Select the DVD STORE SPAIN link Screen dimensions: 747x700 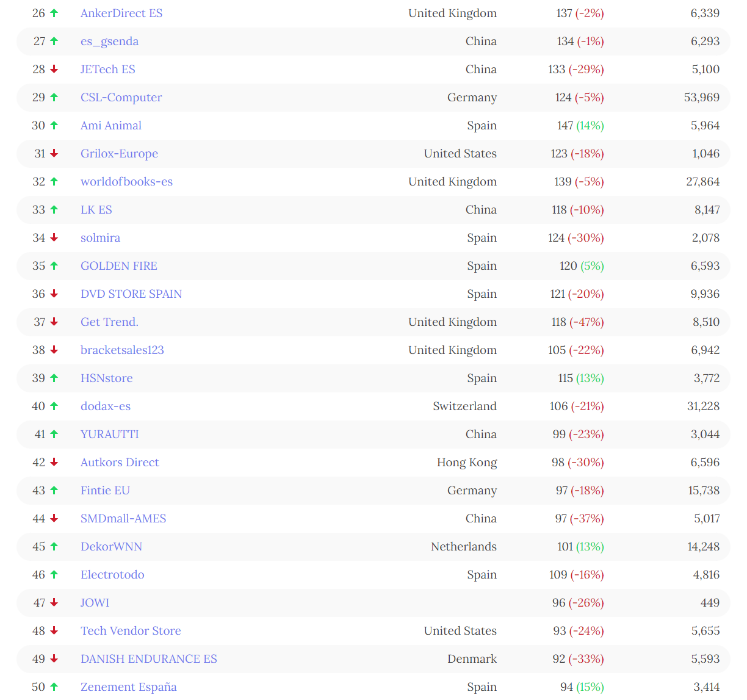131,294
